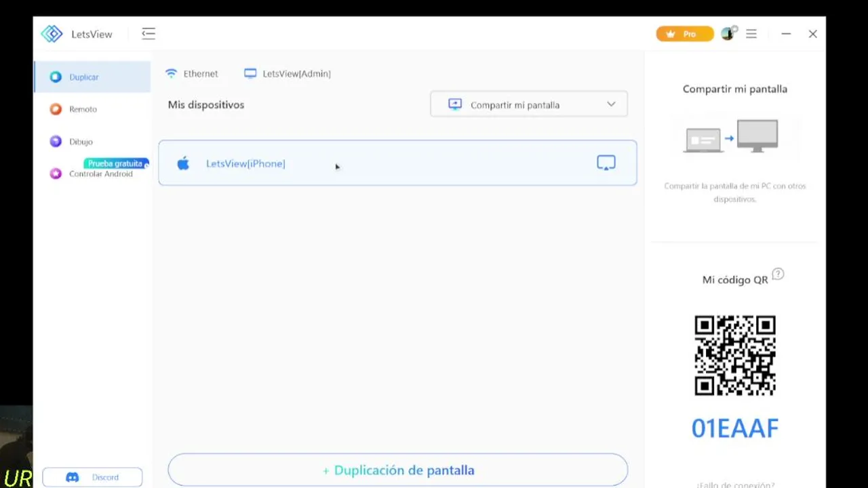The width and height of the screenshot is (868, 488).
Task: Click the Mis dispositivos heading
Action: 206,105
